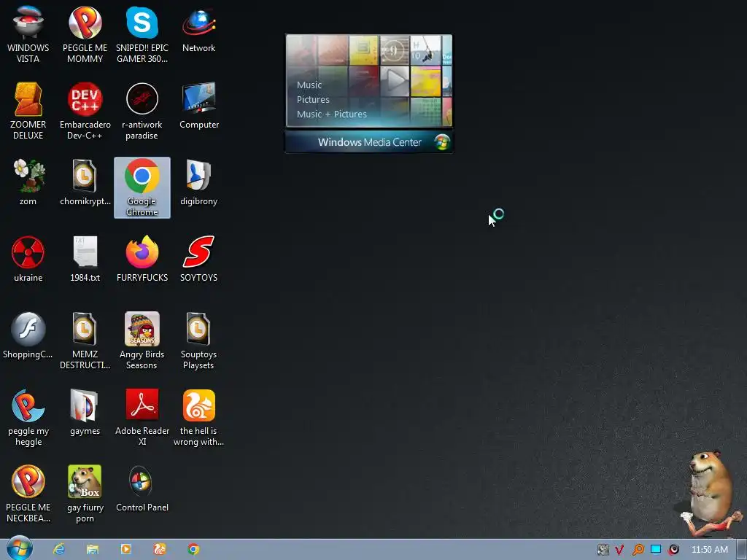This screenshot has width=747, height=560.
Task: Click the 11:50 AM clock
Action: [x=709, y=550]
